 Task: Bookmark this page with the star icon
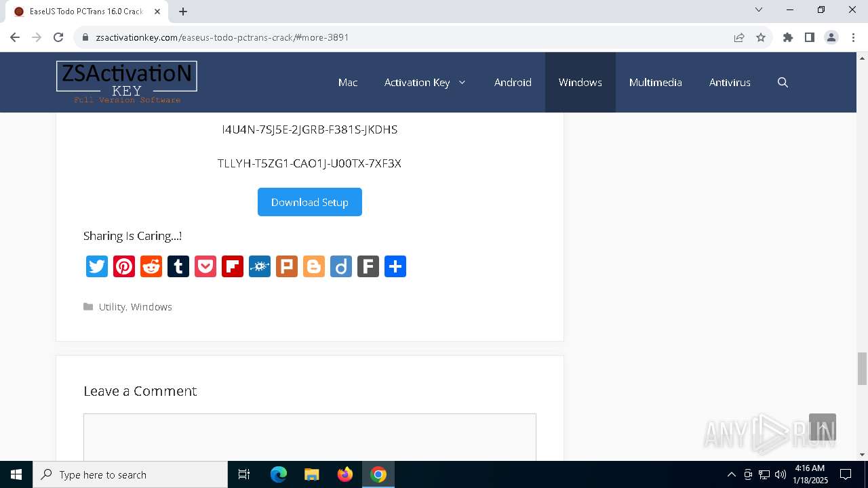pos(761,37)
